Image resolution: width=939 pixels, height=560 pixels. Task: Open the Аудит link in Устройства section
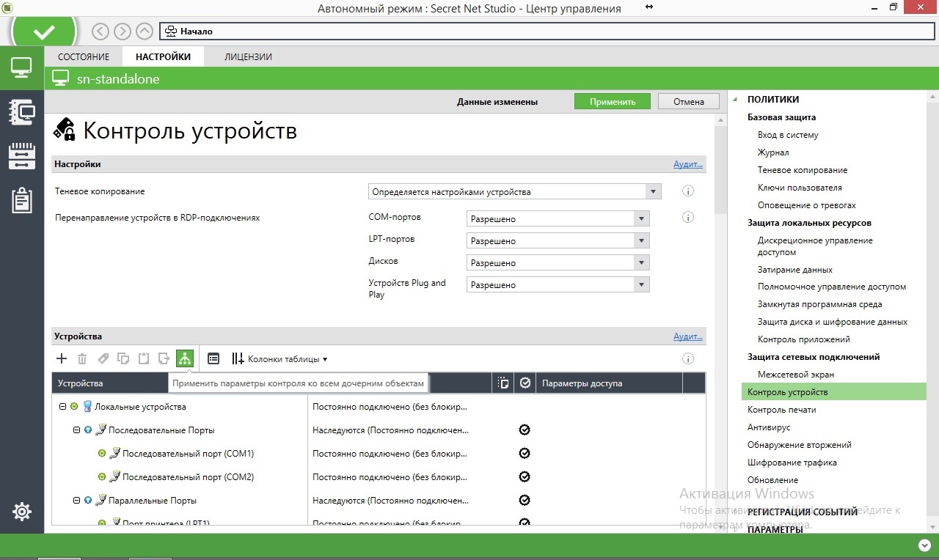(x=688, y=336)
